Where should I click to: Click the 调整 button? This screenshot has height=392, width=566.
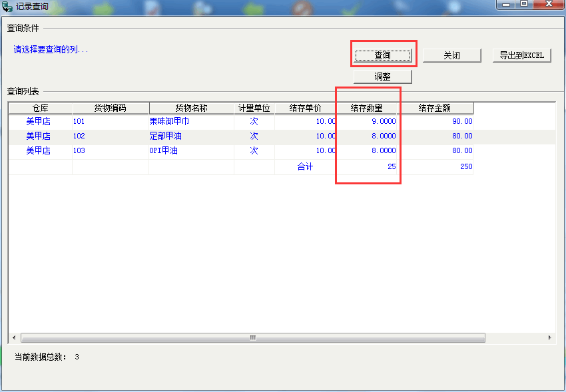coord(383,77)
